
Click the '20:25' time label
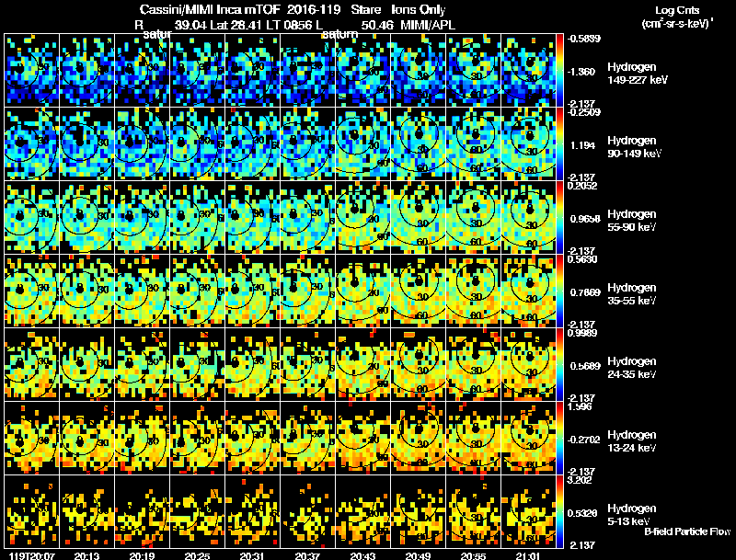(197, 555)
